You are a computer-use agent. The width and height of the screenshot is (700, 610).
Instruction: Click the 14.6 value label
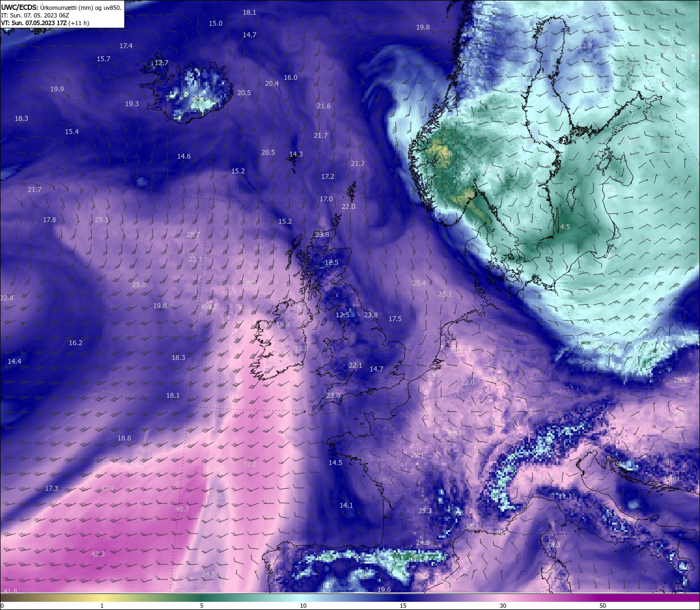click(184, 156)
